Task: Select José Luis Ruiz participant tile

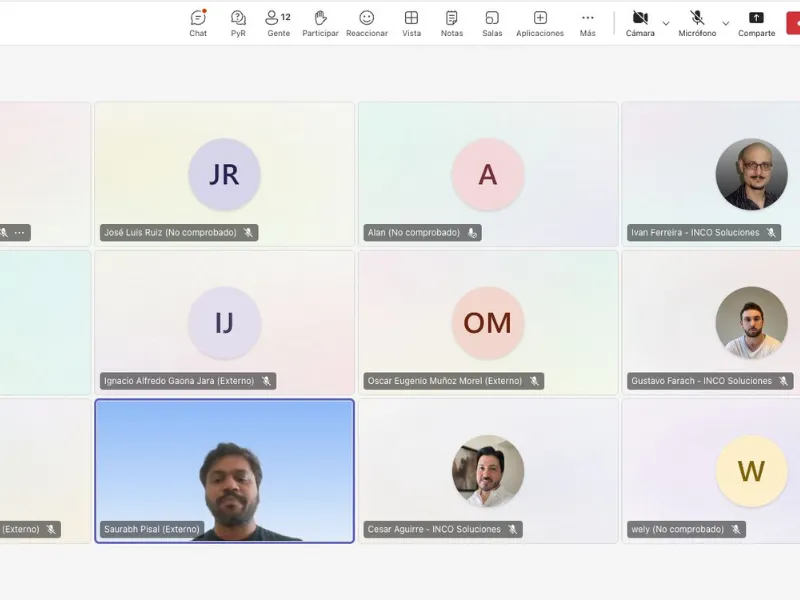Action: [225, 174]
